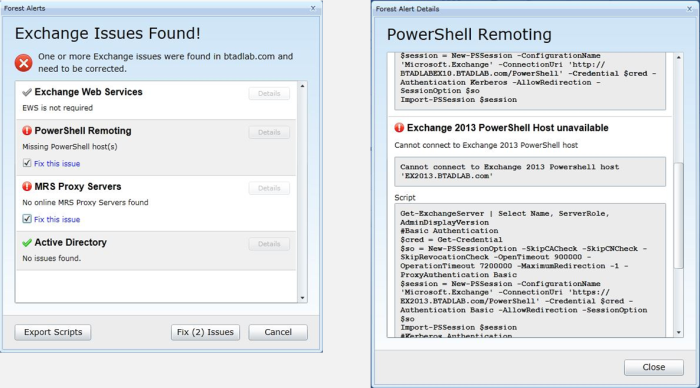Viewport: 700px width, 388px height.
Task: Click the green checkmark icon for Active Directory
Action: click(27, 242)
